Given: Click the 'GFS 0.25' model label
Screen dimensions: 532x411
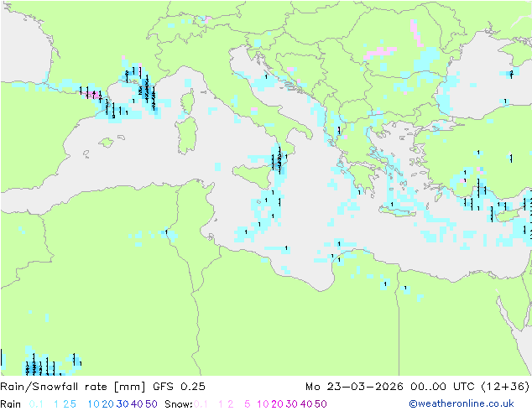Looking at the screenshot, I should [179, 387].
